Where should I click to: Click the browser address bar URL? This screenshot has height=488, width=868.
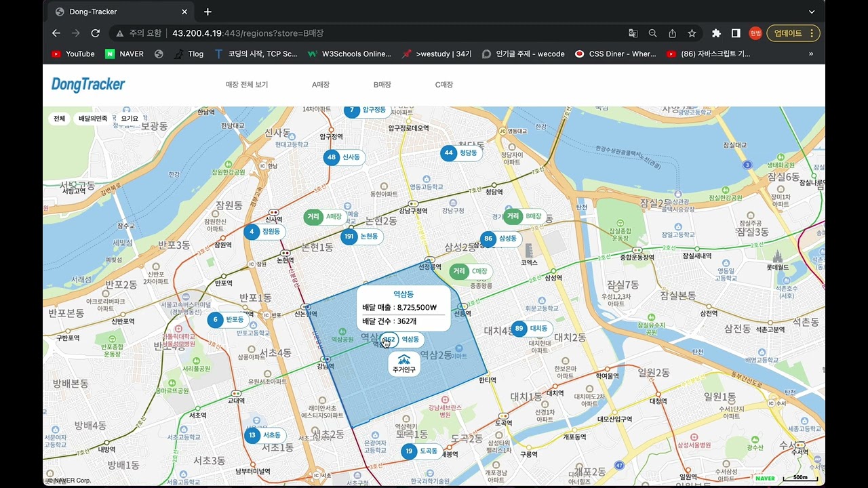pos(248,33)
